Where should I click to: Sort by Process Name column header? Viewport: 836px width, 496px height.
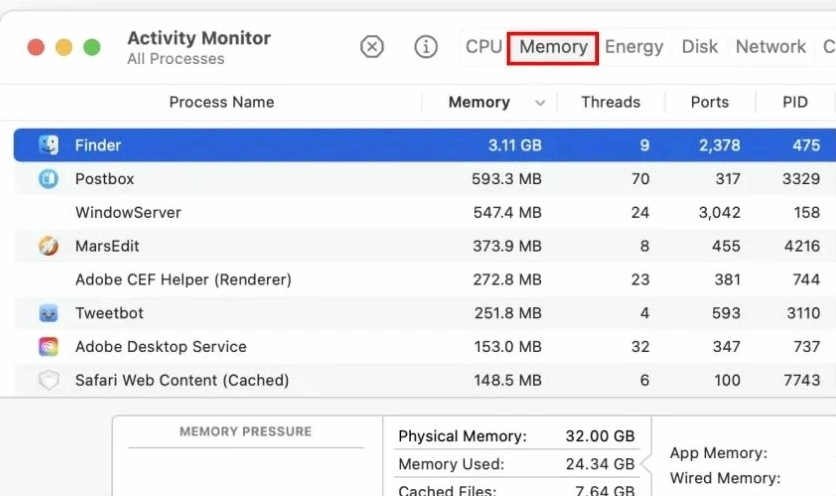point(221,102)
